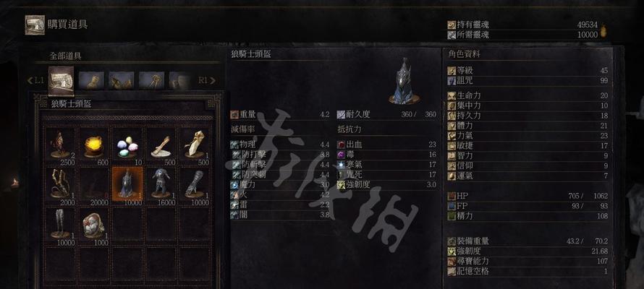Click the wolf knight helmet preview image
Viewport: 644px width, 289px height.
pos(404,80)
